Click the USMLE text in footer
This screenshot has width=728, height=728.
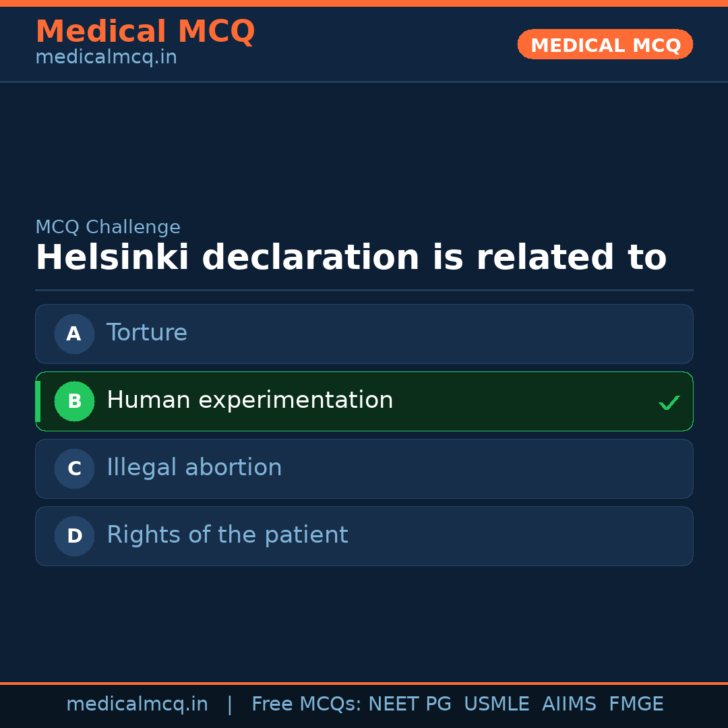(x=496, y=704)
